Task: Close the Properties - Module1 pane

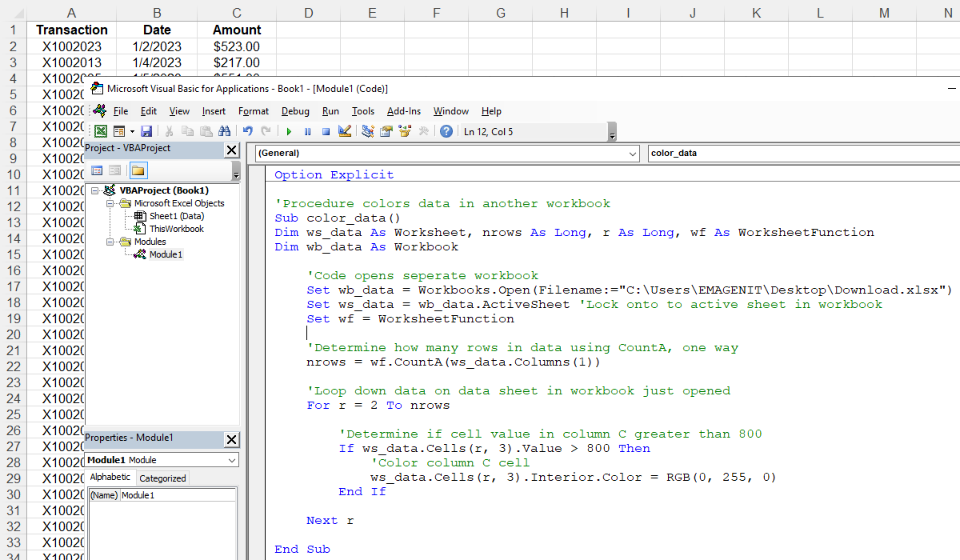Action: click(231, 439)
